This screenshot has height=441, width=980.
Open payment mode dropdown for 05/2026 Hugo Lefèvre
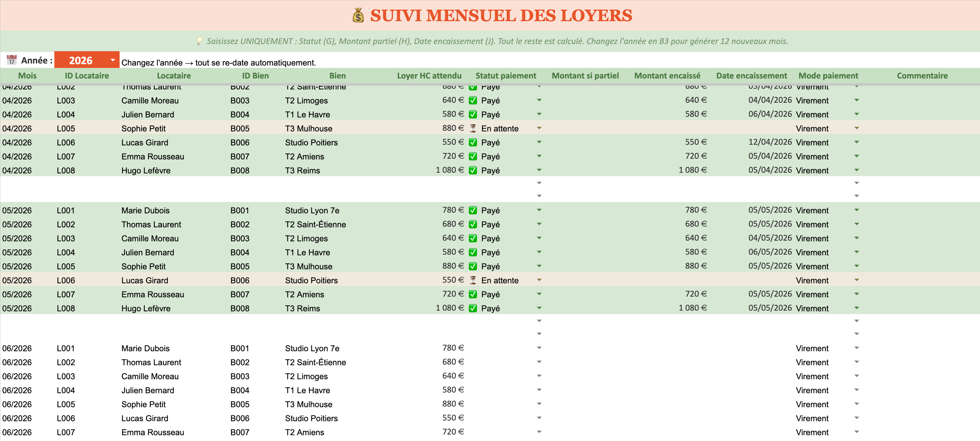tap(856, 308)
